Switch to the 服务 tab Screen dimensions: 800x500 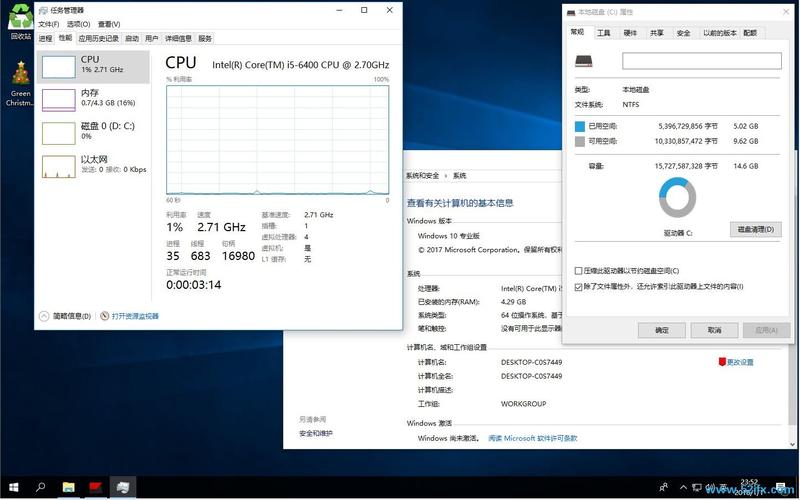[x=205, y=38]
